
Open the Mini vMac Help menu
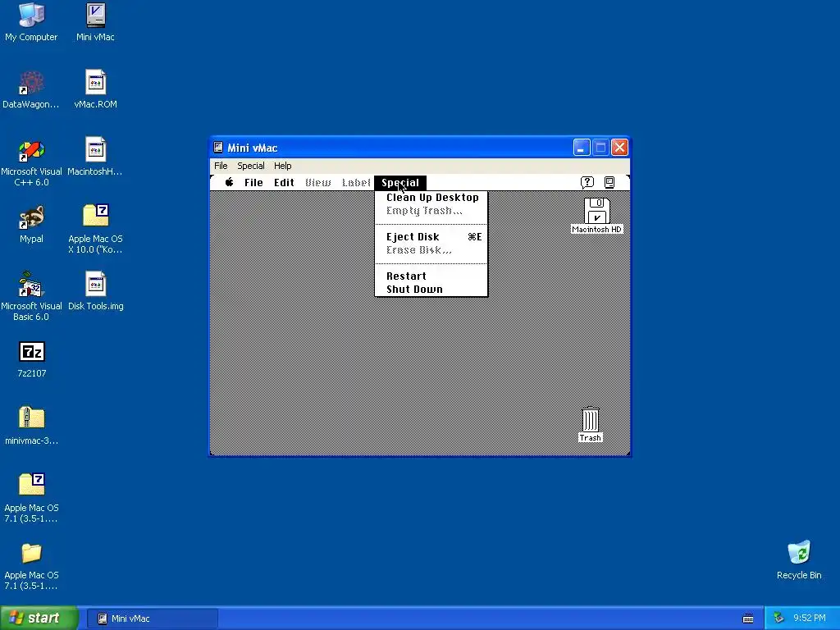(282, 166)
